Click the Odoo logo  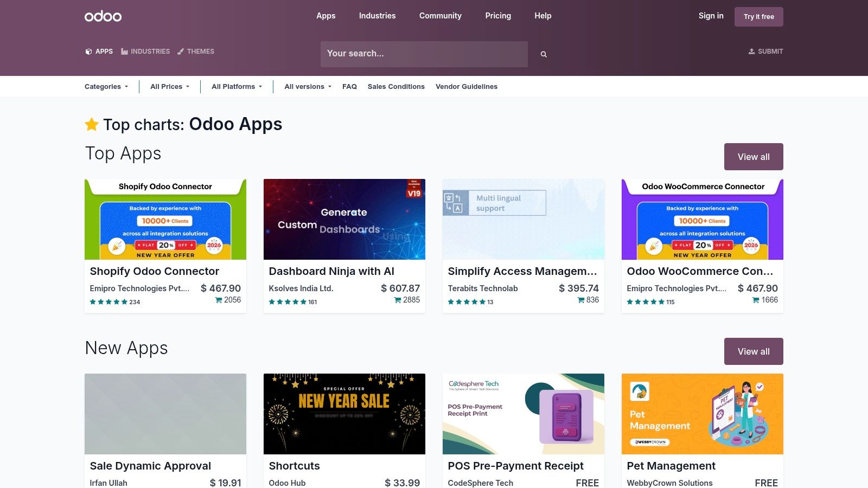tap(103, 15)
